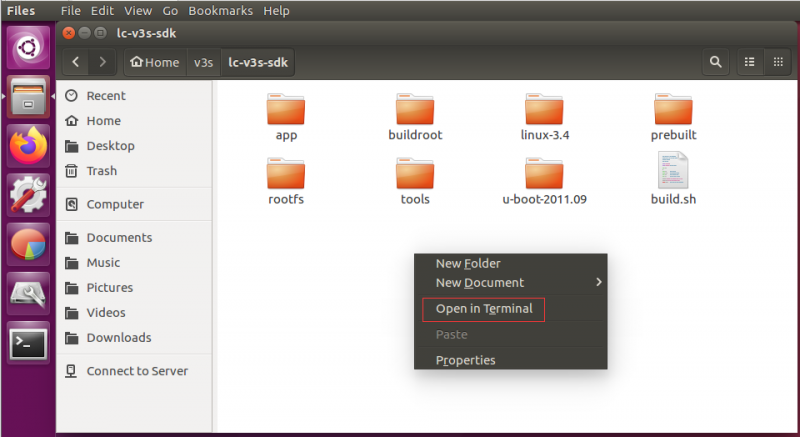The image size is (800, 437).
Task: Launch Terminal from the Ubuntu dock
Action: [x=28, y=343]
